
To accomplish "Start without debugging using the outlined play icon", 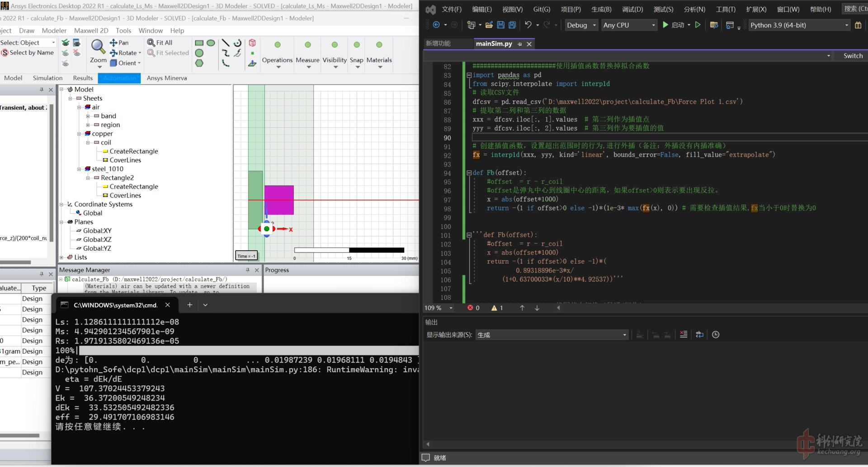I will [698, 25].
